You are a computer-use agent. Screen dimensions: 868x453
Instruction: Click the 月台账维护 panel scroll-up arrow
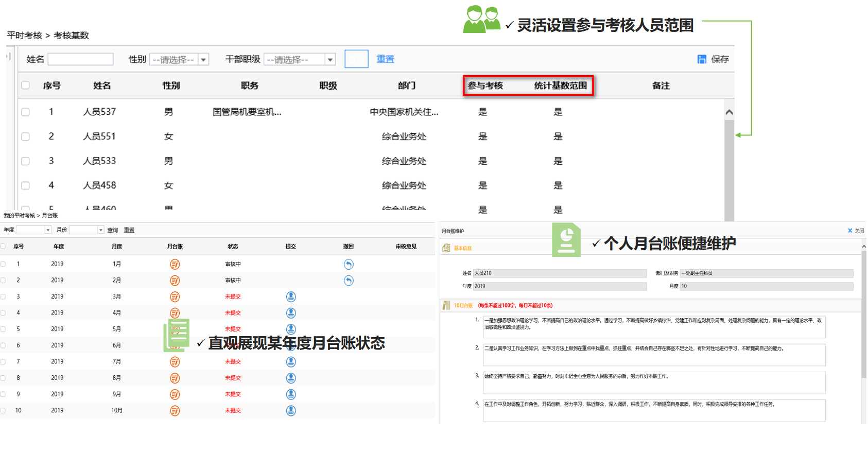[x=864, y=247]
